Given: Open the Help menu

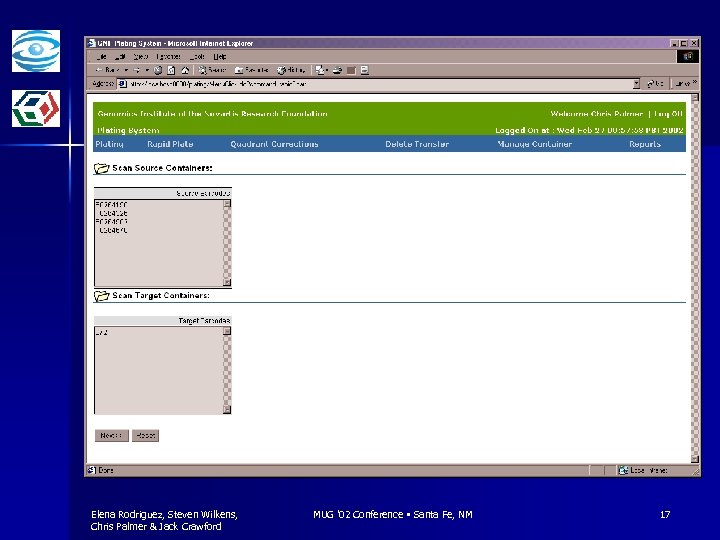Looking at the screenshot, I should (x=219, y=56).
